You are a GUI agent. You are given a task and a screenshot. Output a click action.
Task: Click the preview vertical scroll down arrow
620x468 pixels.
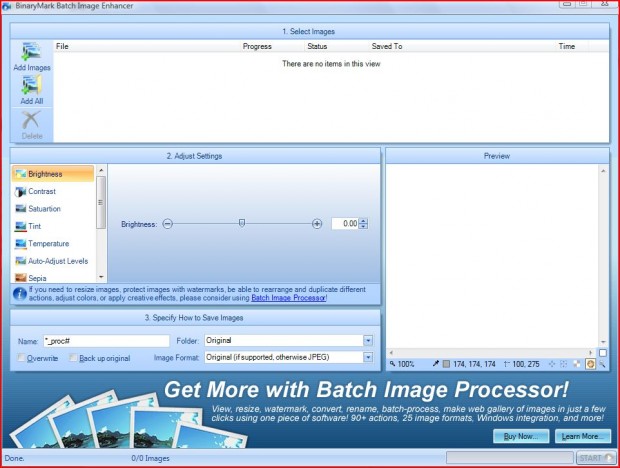click(x=603, y=342)
